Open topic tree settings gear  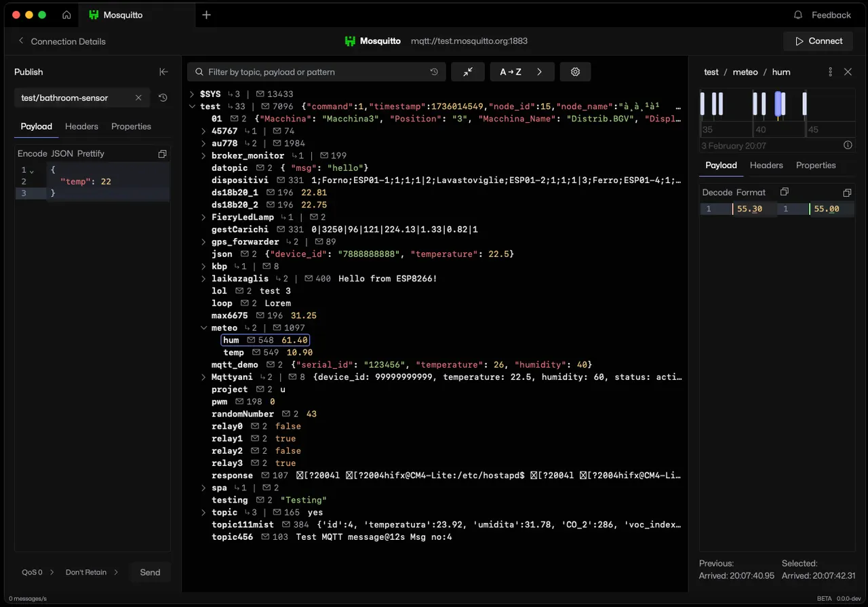tap(575, 72)
